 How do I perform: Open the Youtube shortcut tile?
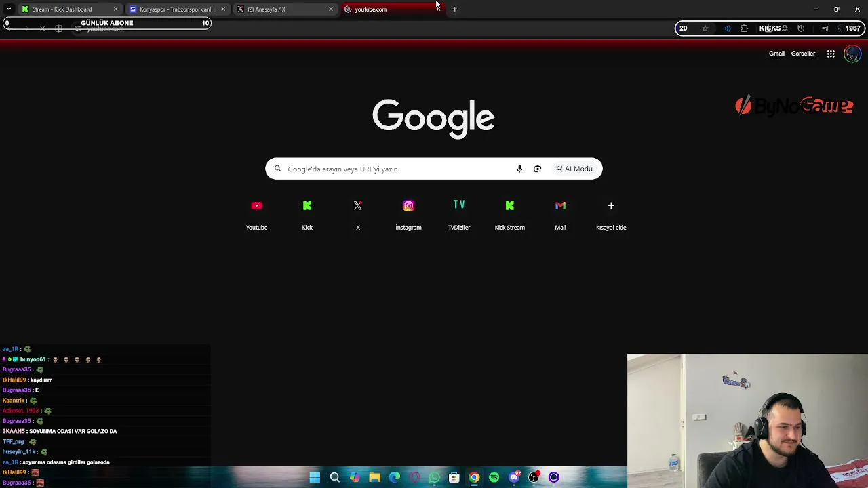point(256,215)
